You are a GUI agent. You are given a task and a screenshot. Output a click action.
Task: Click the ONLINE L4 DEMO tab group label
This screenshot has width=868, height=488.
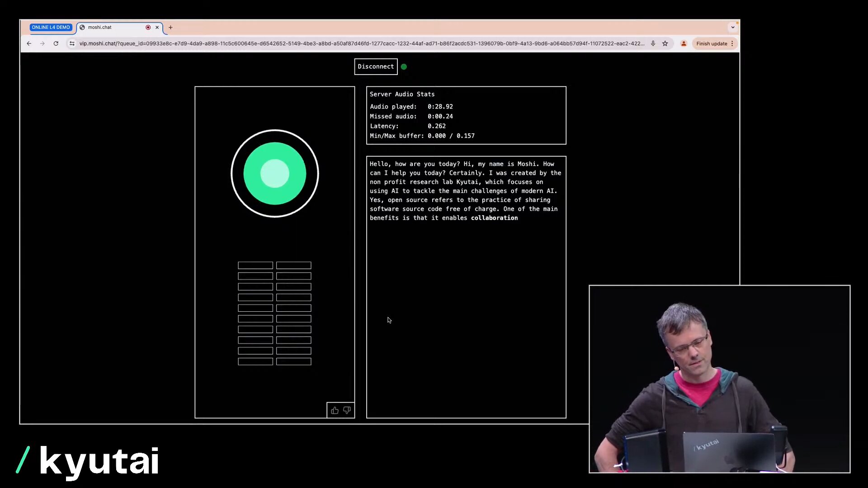pos(51,27)
